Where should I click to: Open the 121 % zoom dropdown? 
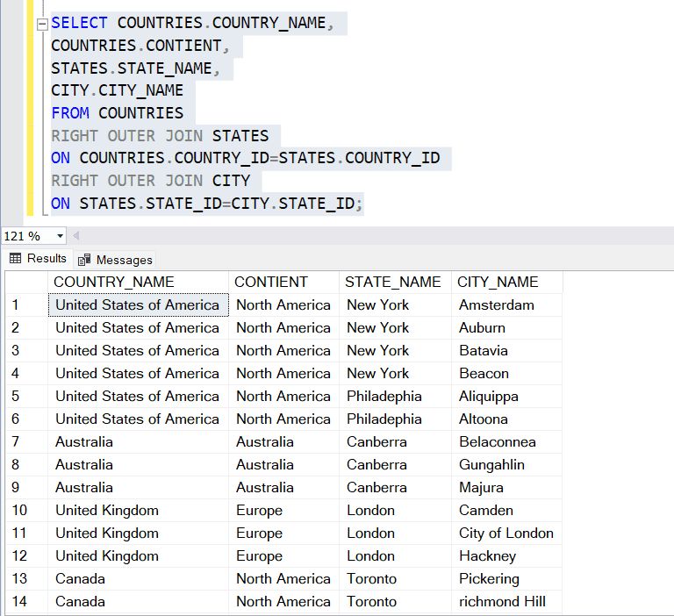coord(60,236)
